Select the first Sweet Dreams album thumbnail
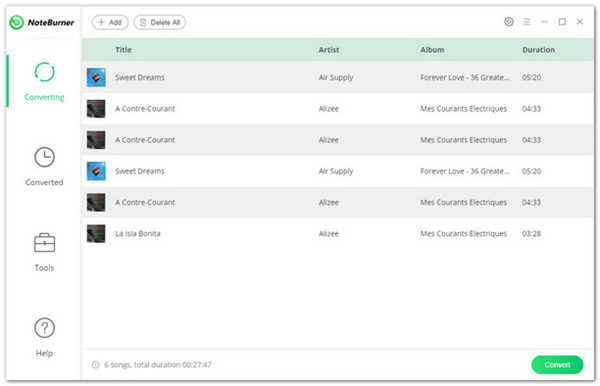Viewport: 600px width, 386px height. click(96, 77)
